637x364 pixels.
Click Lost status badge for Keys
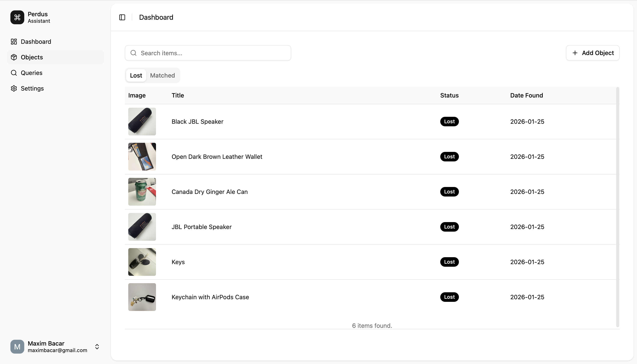449,262
